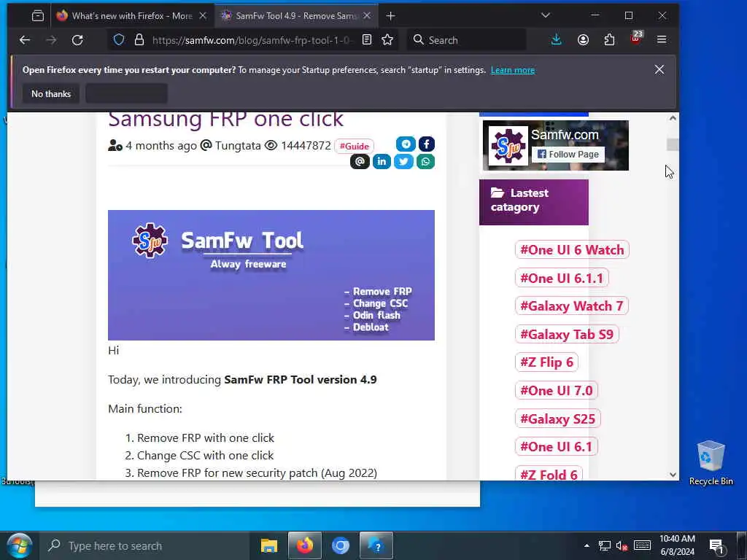The image size is (747, 560).
Task: Select the Recycle Bin desktop icon
Action: pos(711,463)
